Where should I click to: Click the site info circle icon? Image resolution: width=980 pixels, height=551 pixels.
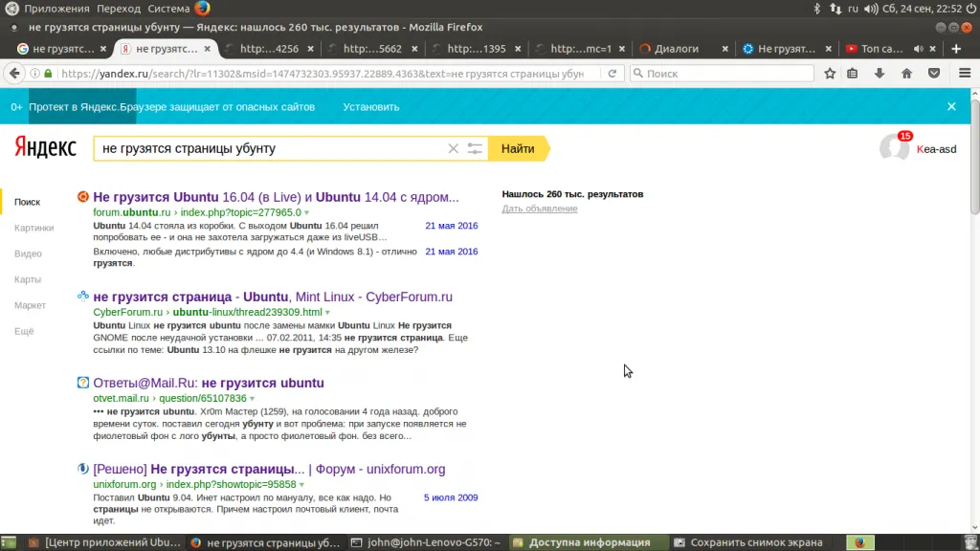(x=35, y=73)
